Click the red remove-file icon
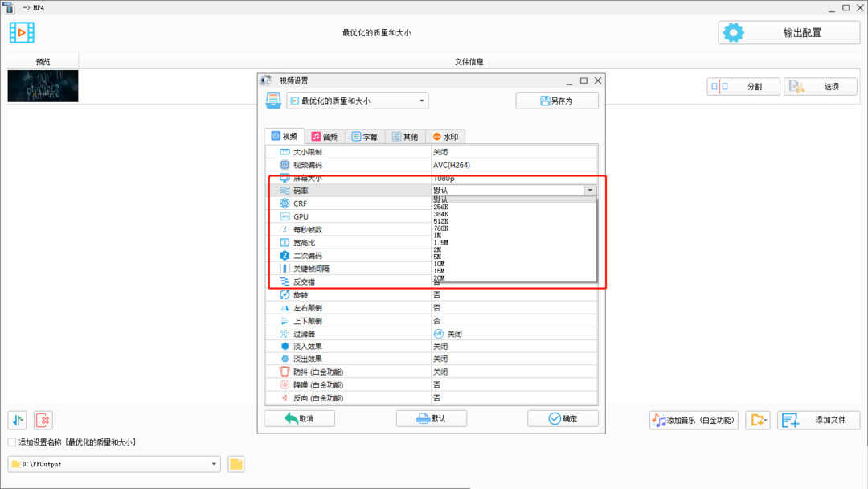This screenshot has width=868, height=489. pos(43,421)
